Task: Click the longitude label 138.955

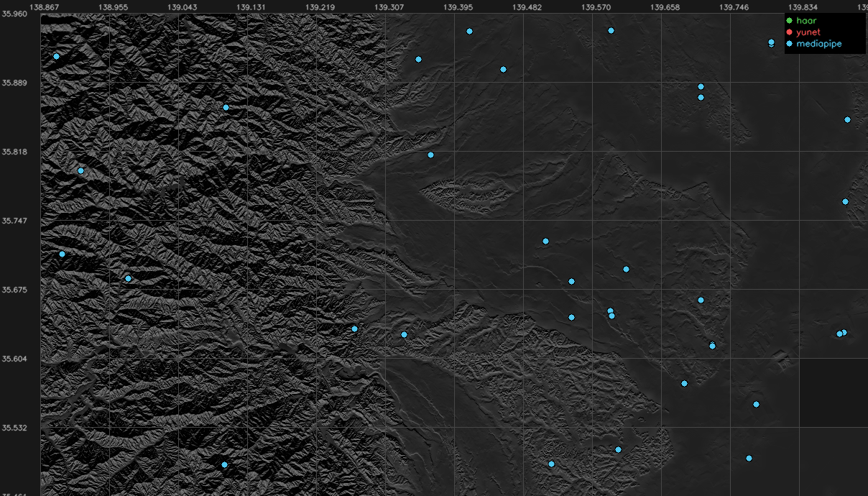Action: [x=112, y=7]
